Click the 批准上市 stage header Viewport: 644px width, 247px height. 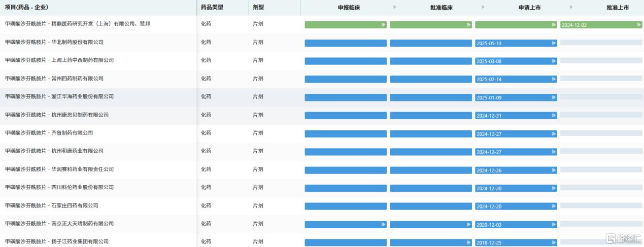(618, 8)
